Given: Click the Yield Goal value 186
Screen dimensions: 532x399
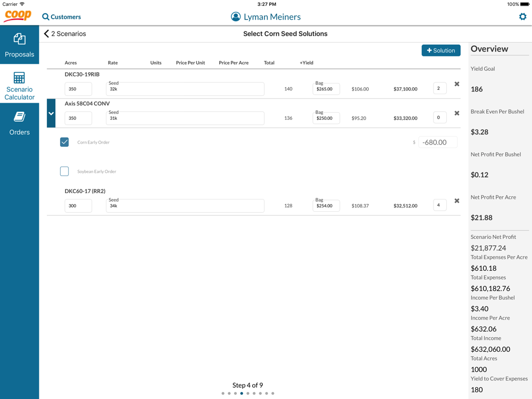Looking at the screenshot, I should coord(476,89).
